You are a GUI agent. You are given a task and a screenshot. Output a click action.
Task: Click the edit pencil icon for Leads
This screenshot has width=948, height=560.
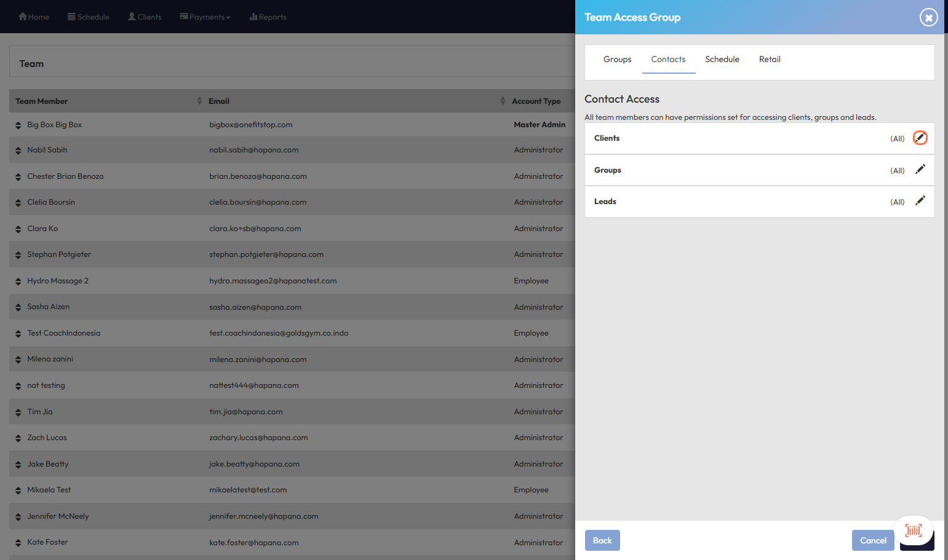pyautogui.click(x=920, y=201)
